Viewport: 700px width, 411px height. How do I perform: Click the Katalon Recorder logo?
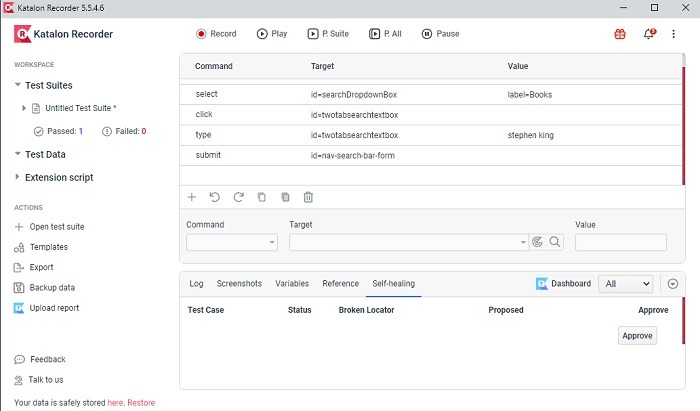(63, 34)
